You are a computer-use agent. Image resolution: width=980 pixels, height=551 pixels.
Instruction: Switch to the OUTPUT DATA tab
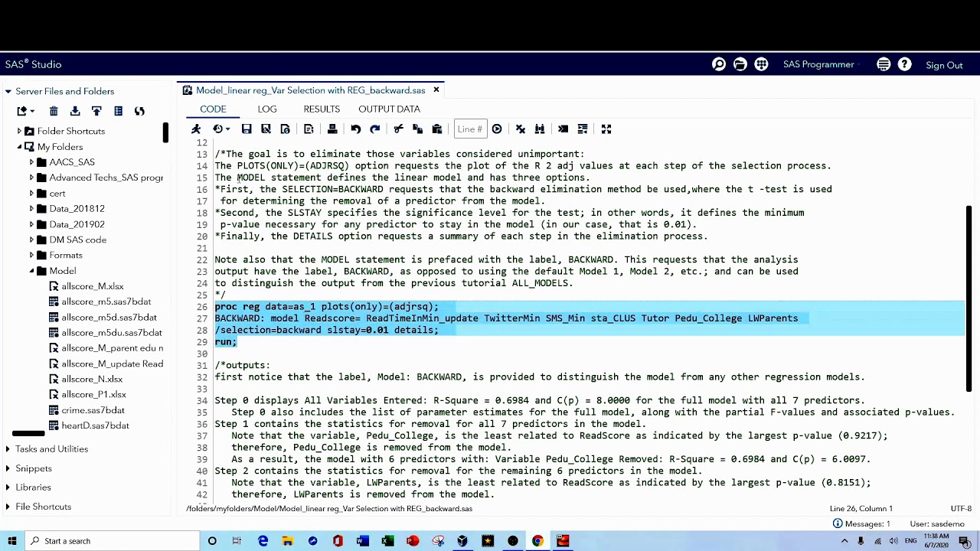389,109
